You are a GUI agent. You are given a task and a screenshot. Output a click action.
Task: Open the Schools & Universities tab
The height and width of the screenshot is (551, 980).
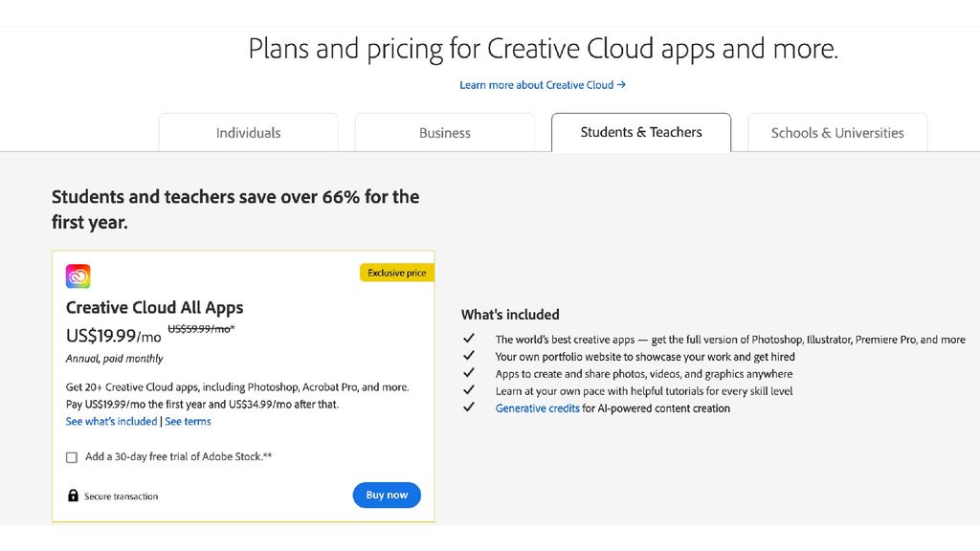click(836, 133)
